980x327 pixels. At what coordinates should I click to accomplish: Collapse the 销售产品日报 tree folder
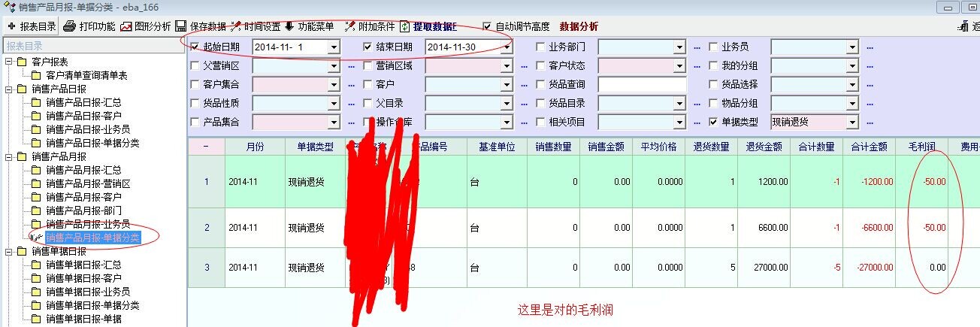[8, 89]
